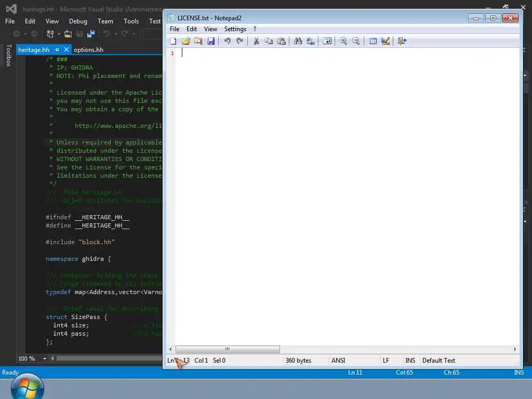532x399 pixels.
Task: Click Visual Studio Open File icon
Action: 68,34
